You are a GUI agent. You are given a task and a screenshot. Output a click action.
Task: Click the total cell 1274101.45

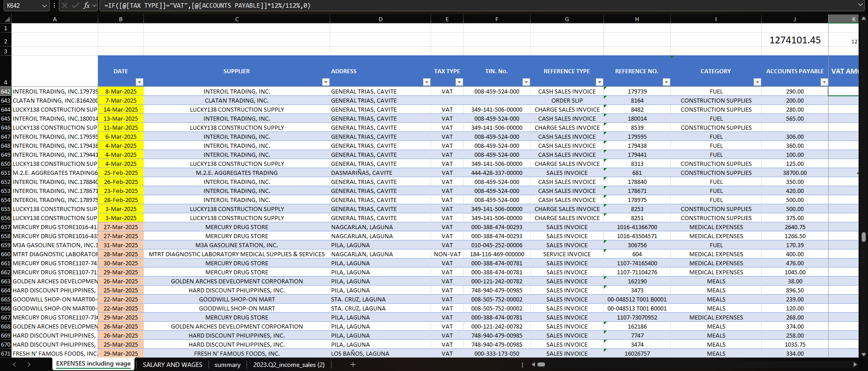pos(795,40)
